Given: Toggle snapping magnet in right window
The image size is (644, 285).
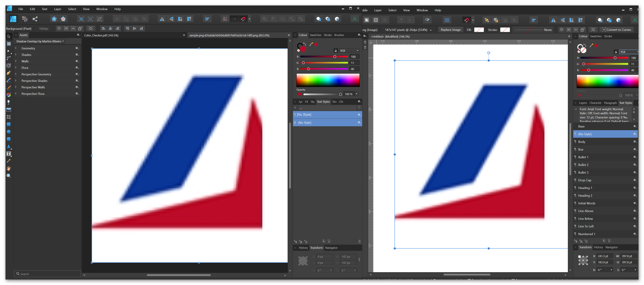Looking at the screenshot, I should click(467, 20).
